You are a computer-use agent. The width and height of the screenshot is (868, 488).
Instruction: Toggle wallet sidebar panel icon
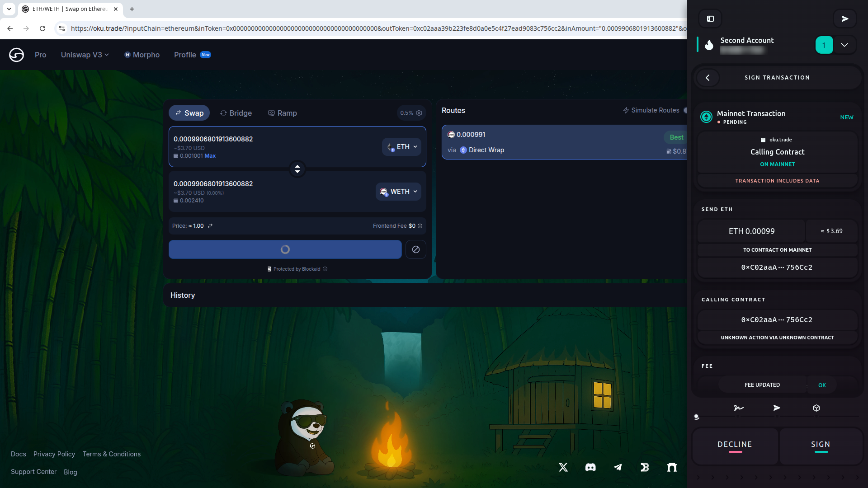(x=710, y=19)
